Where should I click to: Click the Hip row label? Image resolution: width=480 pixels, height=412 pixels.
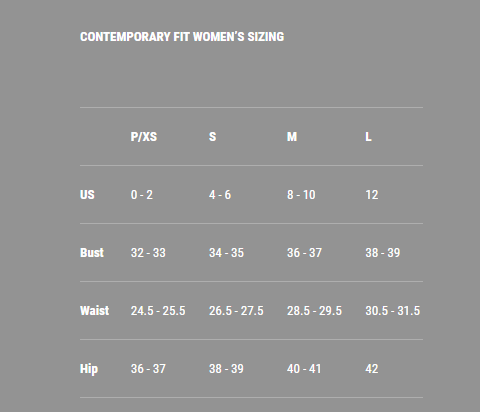coord(89,369)
